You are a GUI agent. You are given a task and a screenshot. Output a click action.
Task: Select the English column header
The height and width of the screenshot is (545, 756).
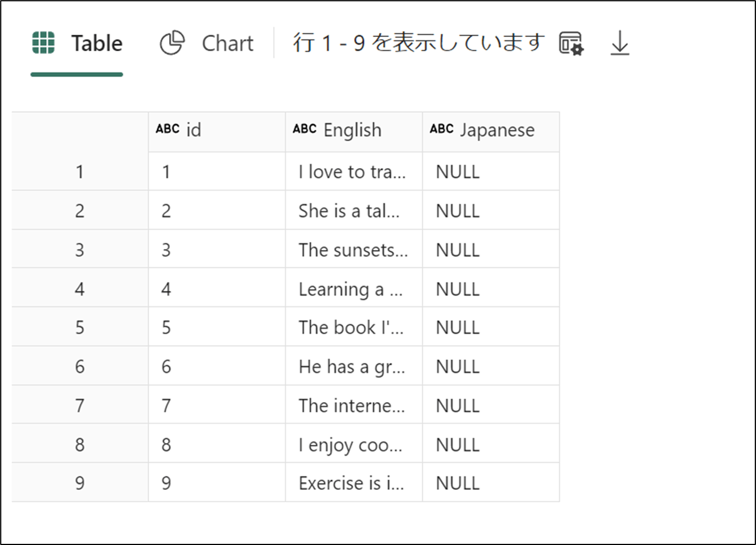[x=352, y=130]
